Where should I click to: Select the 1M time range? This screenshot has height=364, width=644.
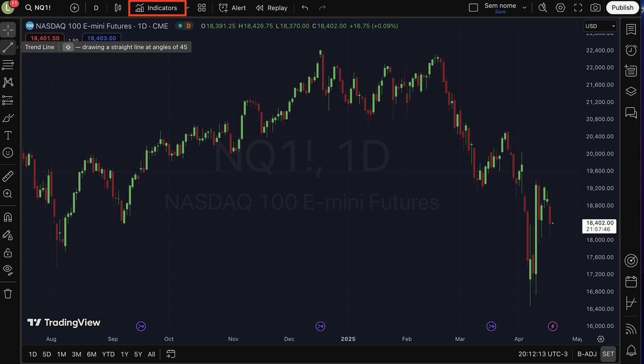coord(62,354)
